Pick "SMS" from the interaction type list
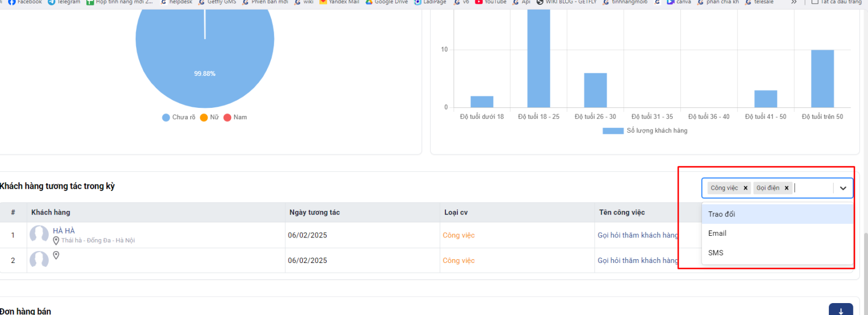The image size is (868, 315). click(716, 253)
